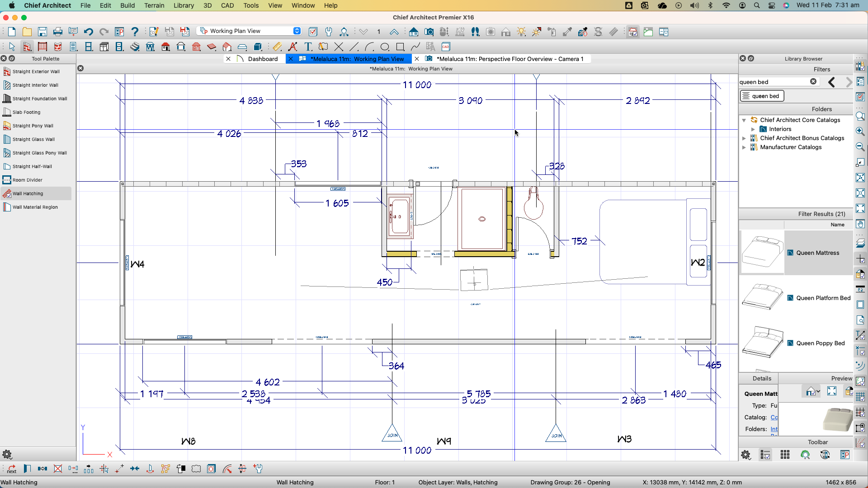Open the Working Plan View dropdown
The height and width of the screenshot is (488, 868).
click(297, 31)
